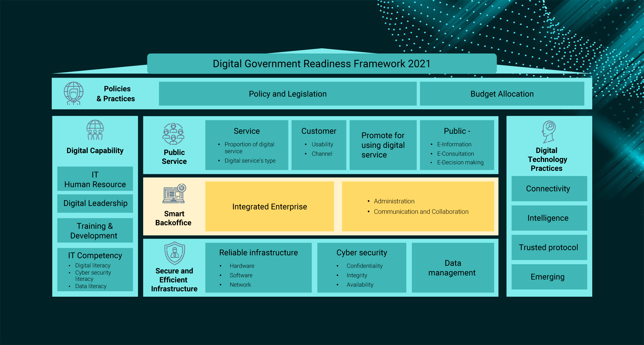
Task: Click the Training & Development box
Action: (95, 230)
